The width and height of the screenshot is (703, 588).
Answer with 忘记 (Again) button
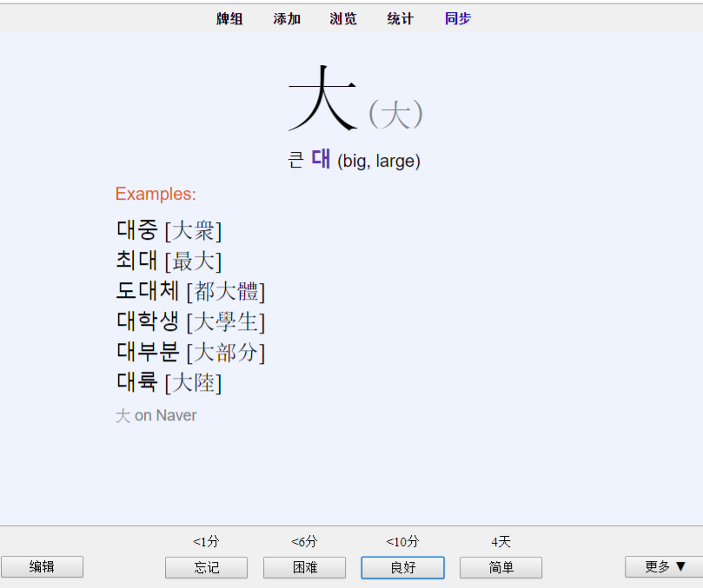206,567
